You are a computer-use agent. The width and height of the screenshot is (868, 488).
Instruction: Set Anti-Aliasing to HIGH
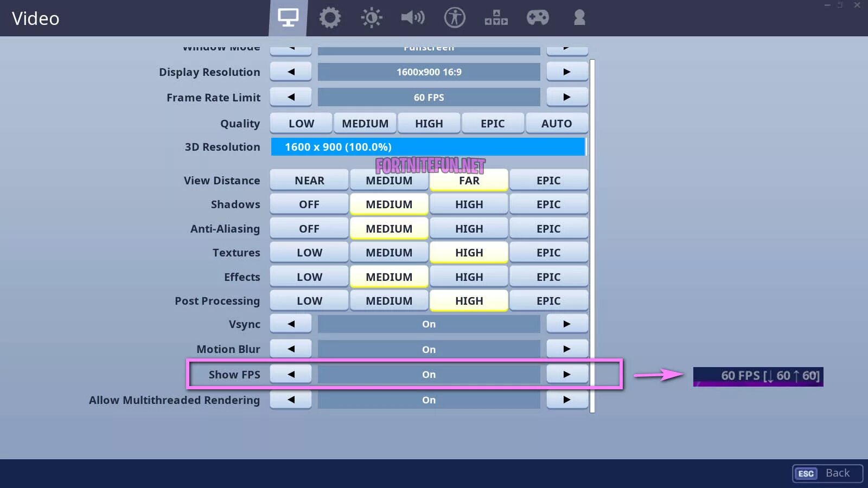click(x=469, y=228)
